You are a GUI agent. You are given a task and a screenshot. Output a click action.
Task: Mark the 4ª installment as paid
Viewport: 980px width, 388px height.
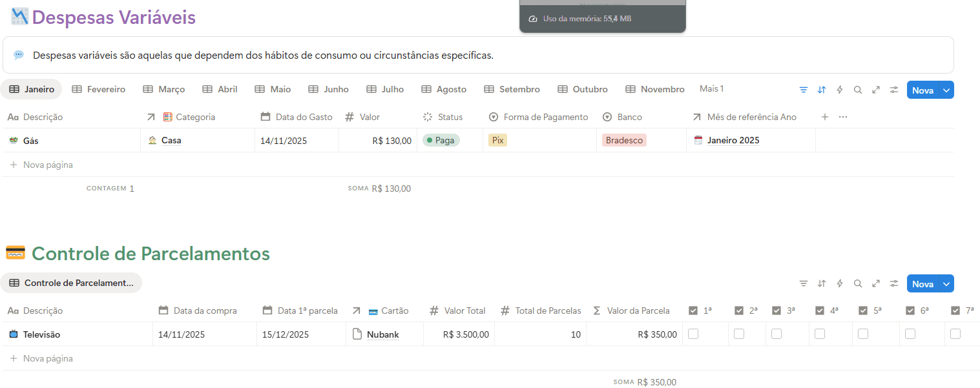820,334
